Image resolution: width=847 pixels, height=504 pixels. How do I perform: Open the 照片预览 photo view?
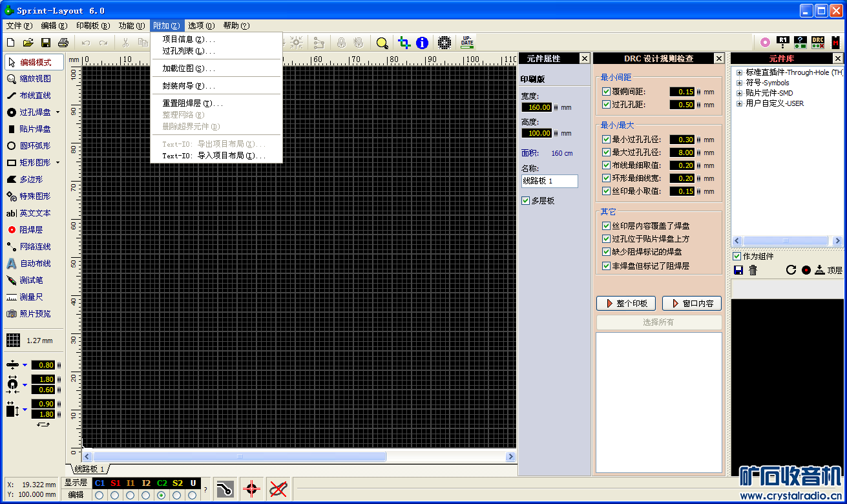point(34,314)
